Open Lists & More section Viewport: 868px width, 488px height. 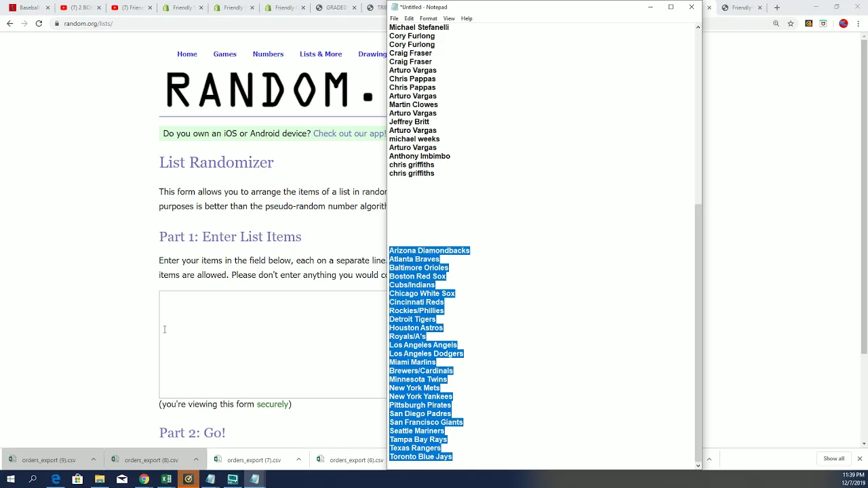321,54
